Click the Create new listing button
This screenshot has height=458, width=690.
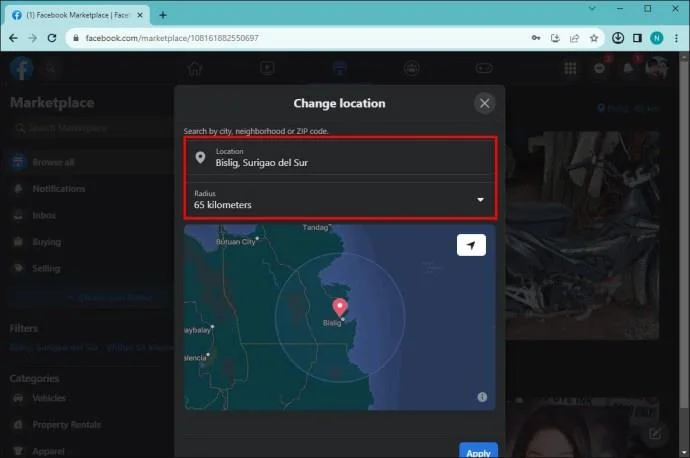point(90,298)
